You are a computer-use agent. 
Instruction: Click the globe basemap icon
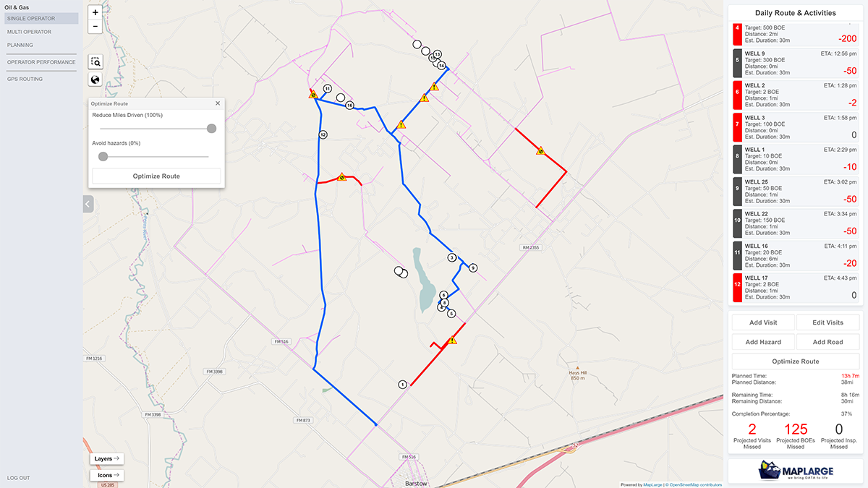pos(95,80)
